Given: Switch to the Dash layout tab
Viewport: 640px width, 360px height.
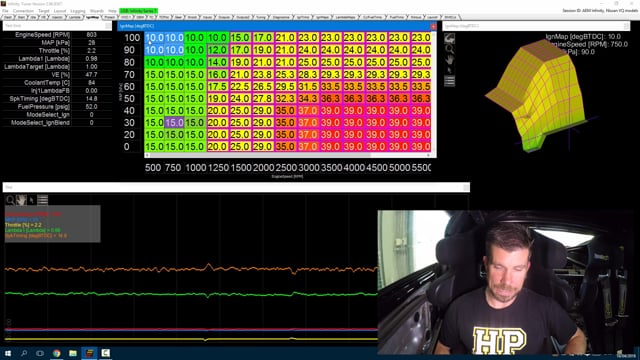Looking at the screenshot, I should coord(8,17).
